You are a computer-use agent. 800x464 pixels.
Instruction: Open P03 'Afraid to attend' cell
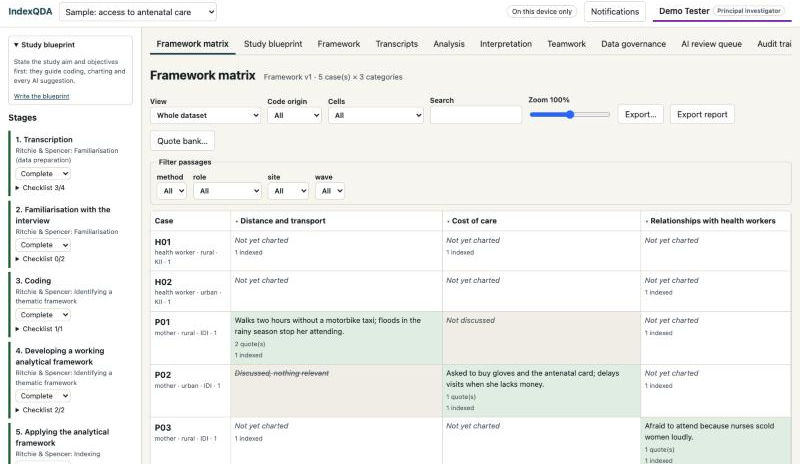[x=716, y=441]
